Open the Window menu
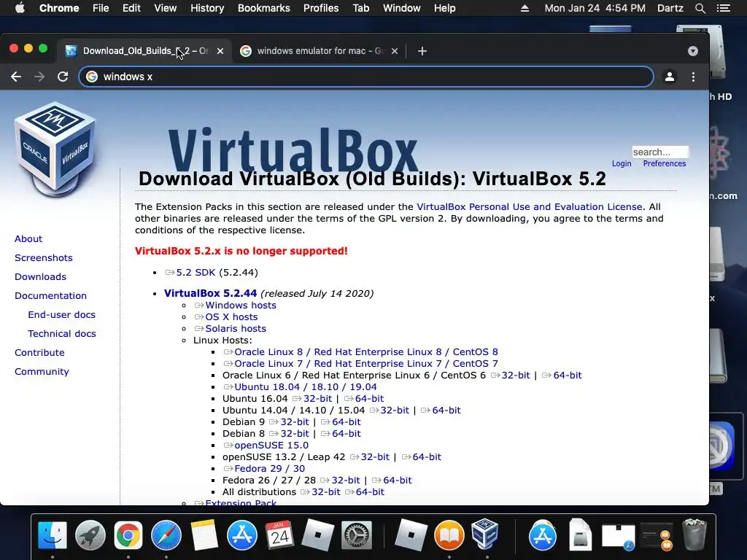747x560 pixels. 402,8
